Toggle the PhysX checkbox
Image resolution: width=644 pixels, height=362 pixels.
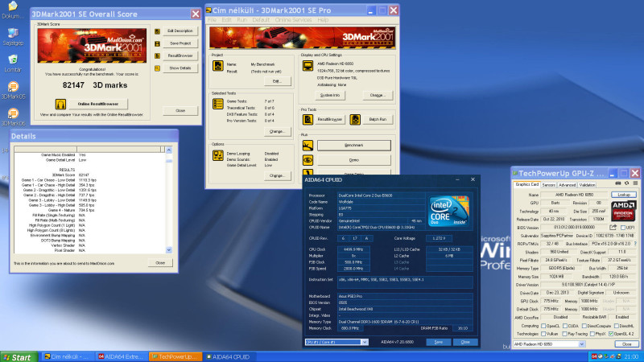tap(592, 334)
